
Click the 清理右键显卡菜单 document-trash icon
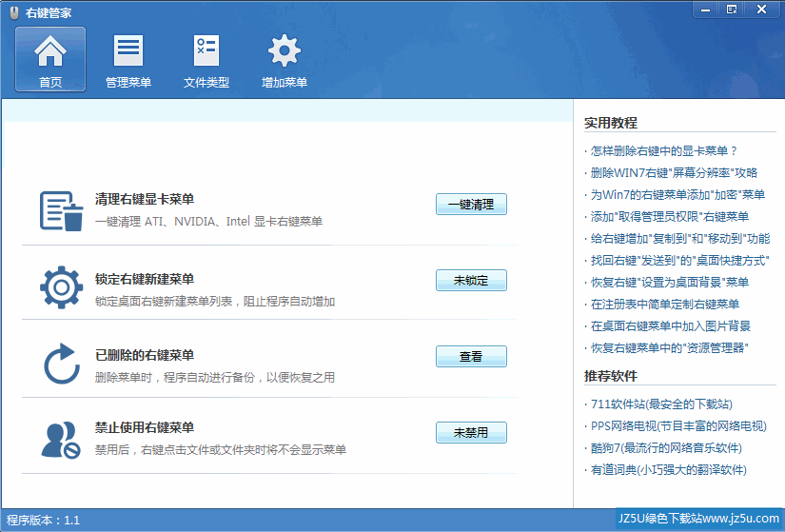pyautogui.click(x=62, y=211)
